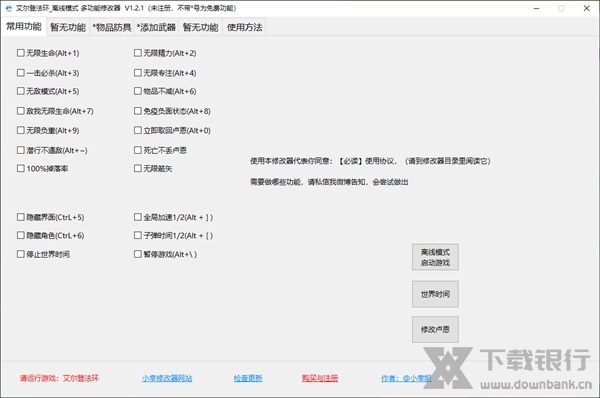Check 无限专注(Alt+4)

[x=165, y=73]
